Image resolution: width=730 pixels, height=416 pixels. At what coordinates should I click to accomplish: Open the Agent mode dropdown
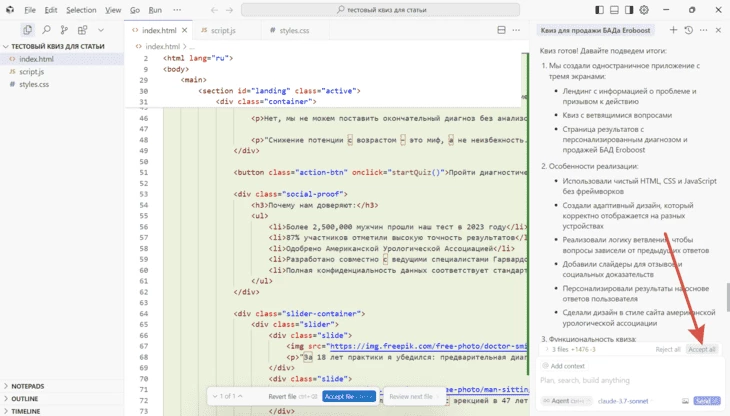(x=566, y=401)
